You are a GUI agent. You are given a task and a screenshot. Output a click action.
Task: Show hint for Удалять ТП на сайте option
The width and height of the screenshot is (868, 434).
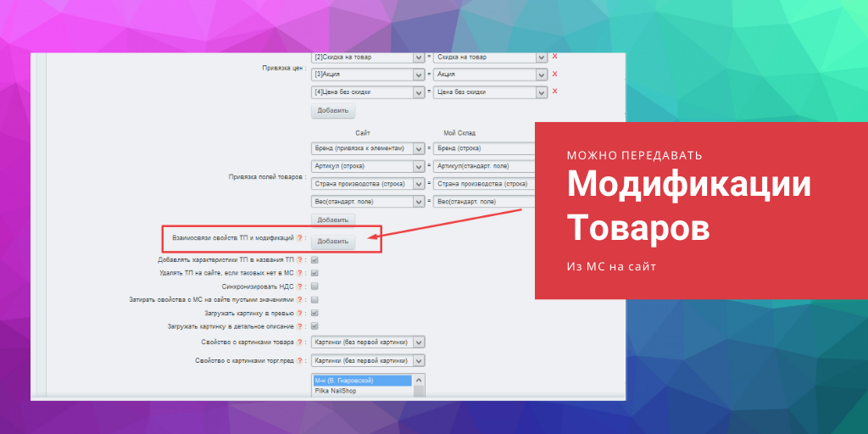[x=299, y=273]
